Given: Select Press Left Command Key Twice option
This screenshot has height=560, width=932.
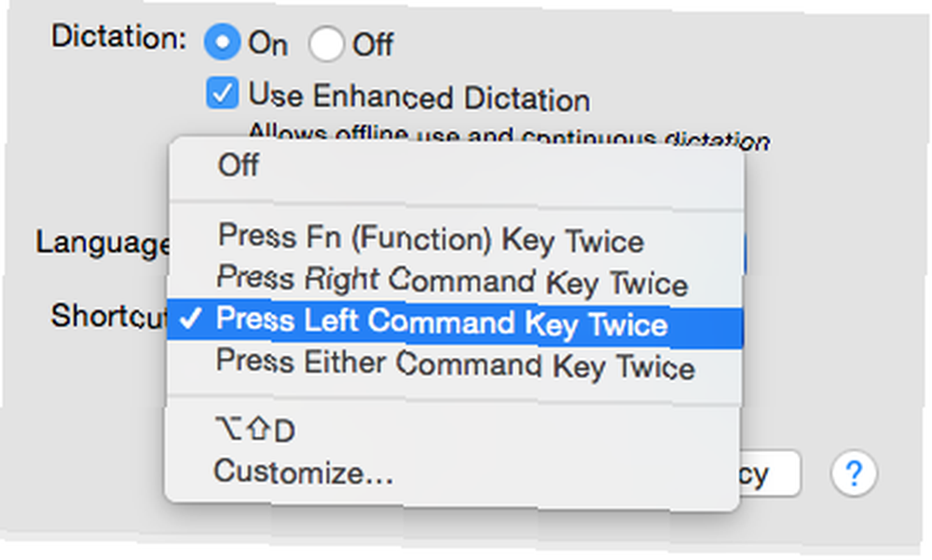Looking at the screenshot, I should [455, 322].
